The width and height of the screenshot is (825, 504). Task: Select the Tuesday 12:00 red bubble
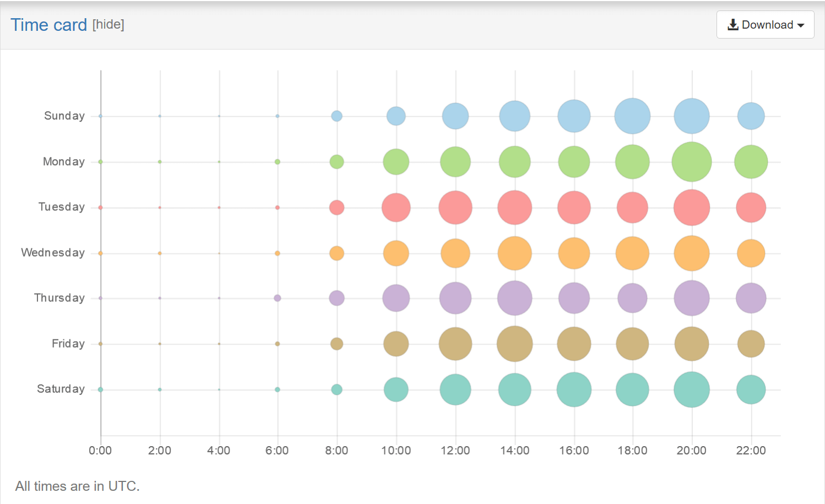(x=455, y=208)
